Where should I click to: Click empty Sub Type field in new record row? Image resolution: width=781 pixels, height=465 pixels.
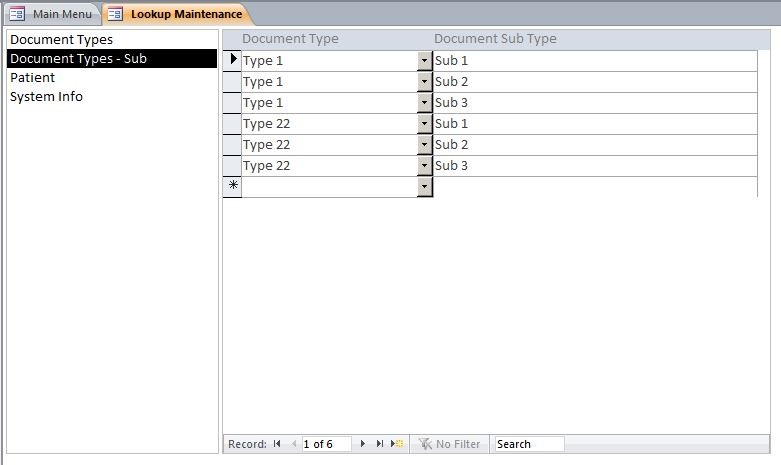click(x=595, y=187)
